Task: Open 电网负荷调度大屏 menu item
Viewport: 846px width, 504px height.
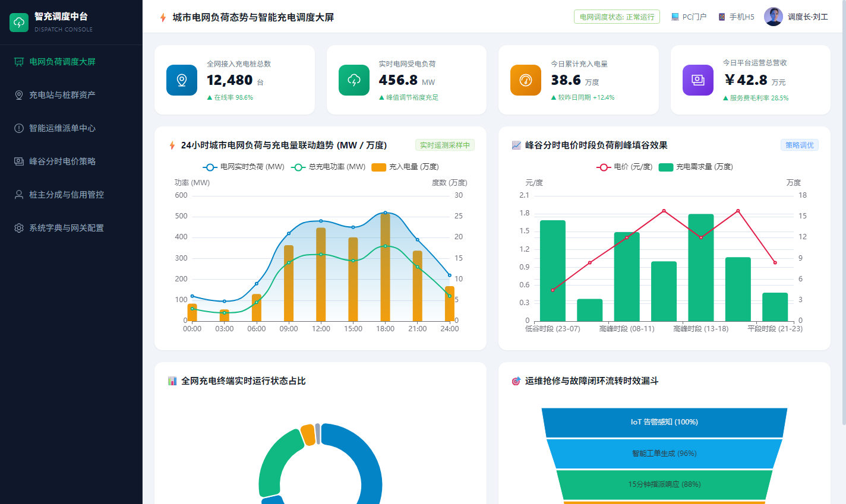Action: point(71,62)
